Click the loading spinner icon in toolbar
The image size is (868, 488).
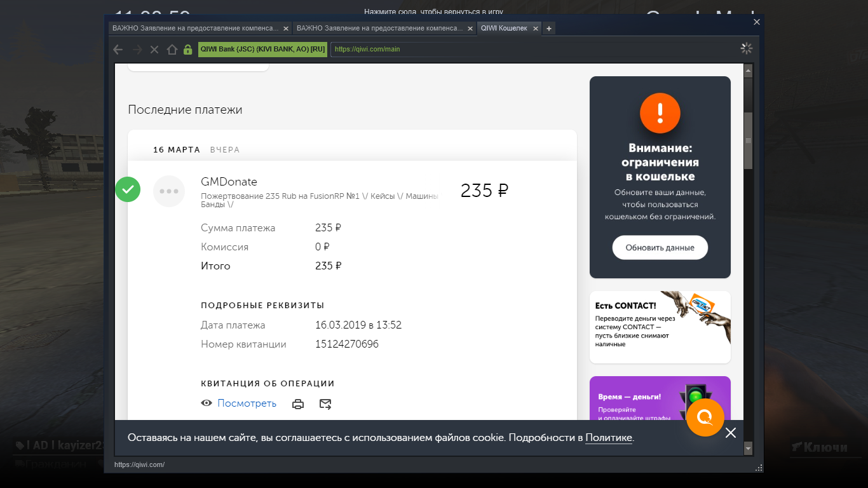tap(747, 49)
